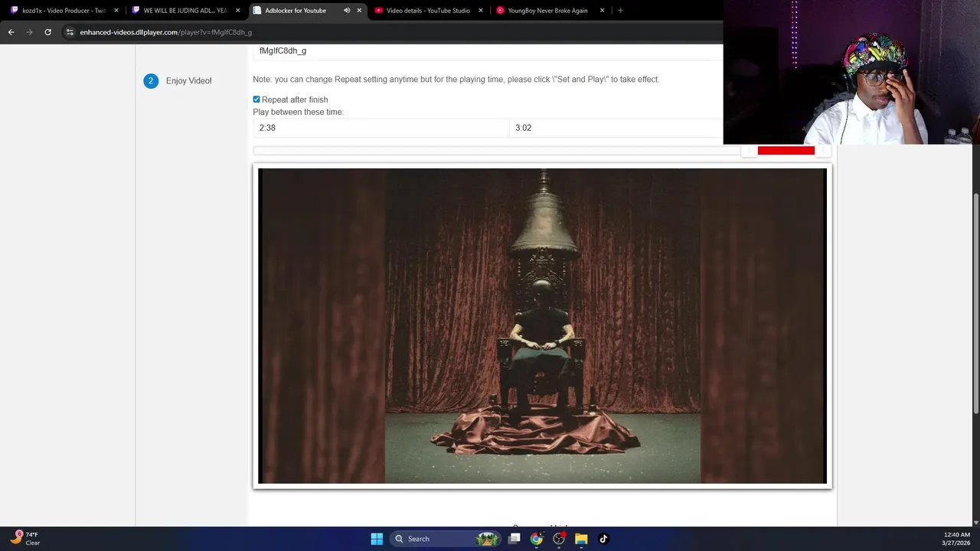Open the Video details YouTube Studio tab

coord(427,11)
